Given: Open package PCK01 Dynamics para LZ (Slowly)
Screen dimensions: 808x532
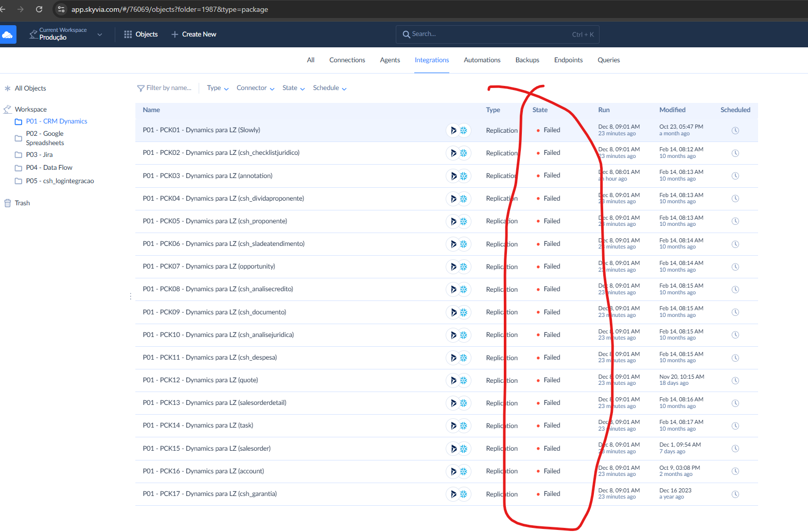Looking at the screenshot, I should tap(201, 130).
